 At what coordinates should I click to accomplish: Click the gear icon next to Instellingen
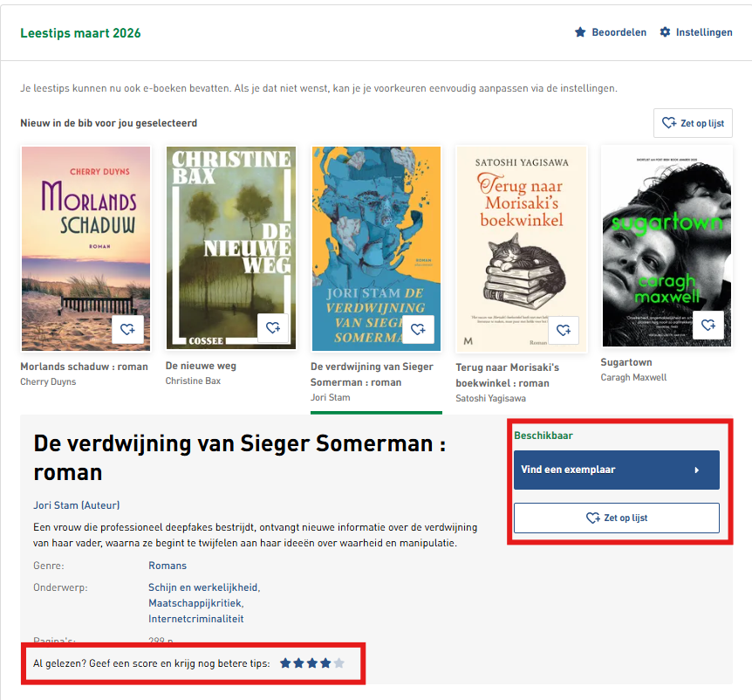pyautogui.click(x=665, y=32)
